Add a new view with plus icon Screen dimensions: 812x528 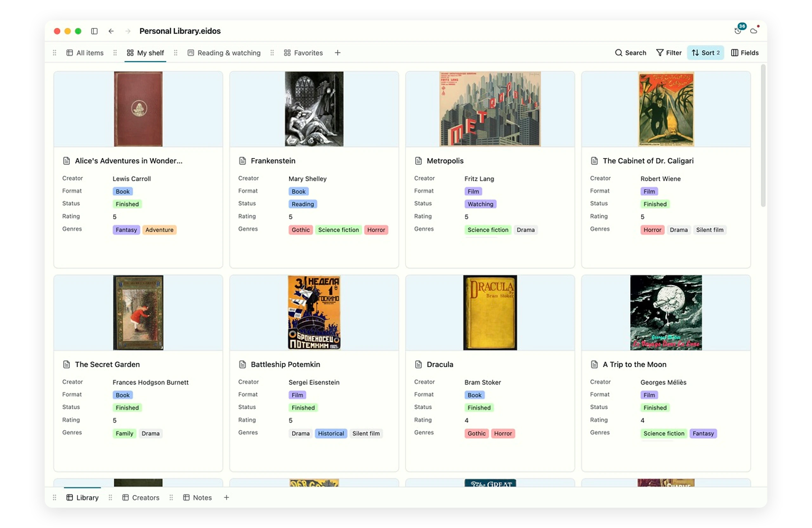tap(338, 53)
